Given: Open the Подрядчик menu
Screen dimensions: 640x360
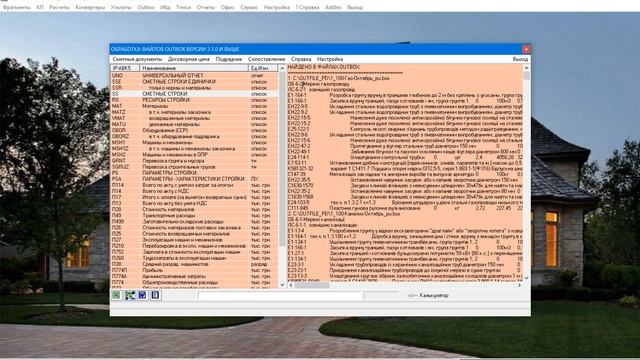Looking at the screenshot, I should [x=229, y=59].
